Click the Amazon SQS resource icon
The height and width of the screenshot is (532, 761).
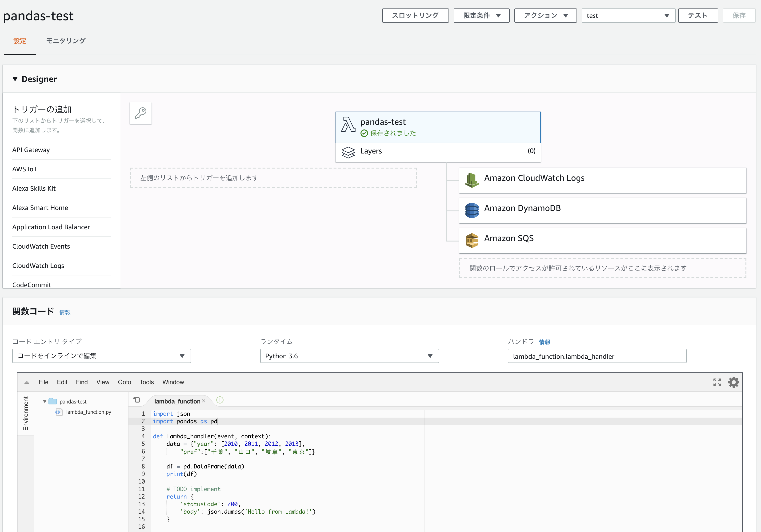[472, 240]
